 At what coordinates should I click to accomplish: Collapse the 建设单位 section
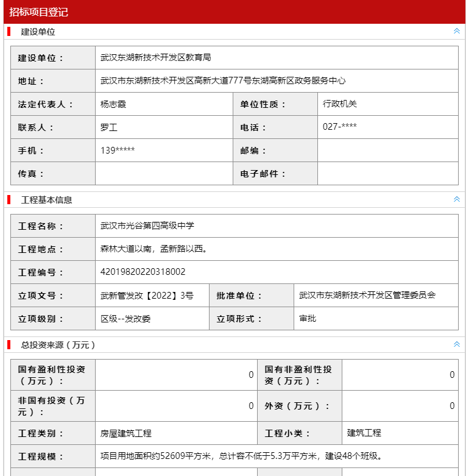click(457, 31)
